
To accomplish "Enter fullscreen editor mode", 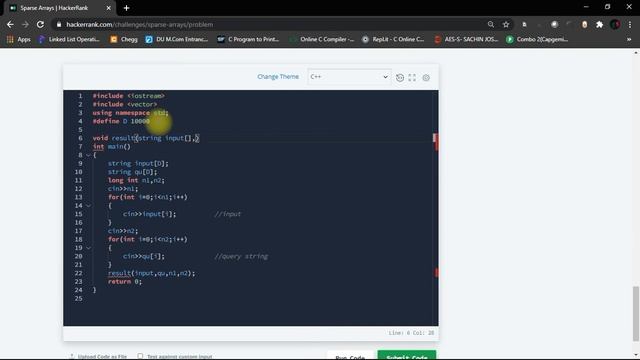I will pos(412,78).
